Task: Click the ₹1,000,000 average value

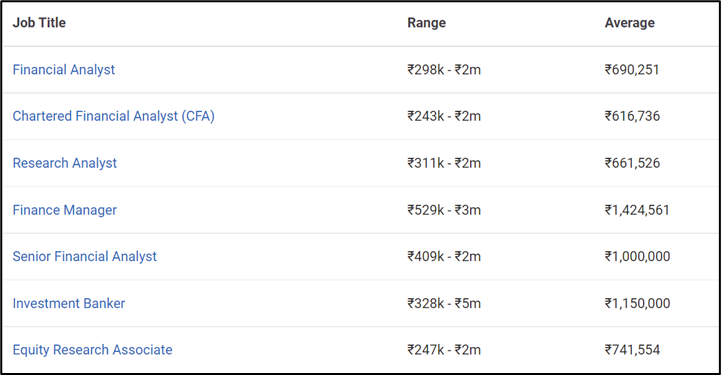Action: [x=637, y=256]
